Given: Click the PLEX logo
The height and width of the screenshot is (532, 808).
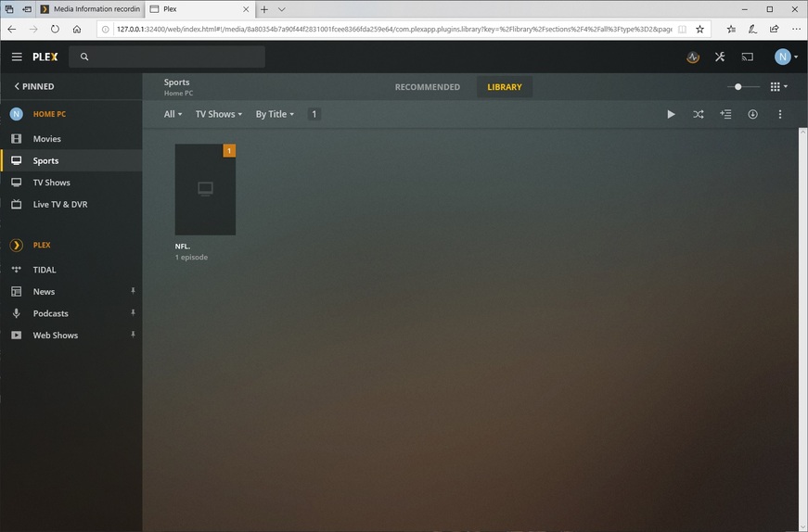Looking at the screenshot, I should pyautogui.click(x=45, y=57).
